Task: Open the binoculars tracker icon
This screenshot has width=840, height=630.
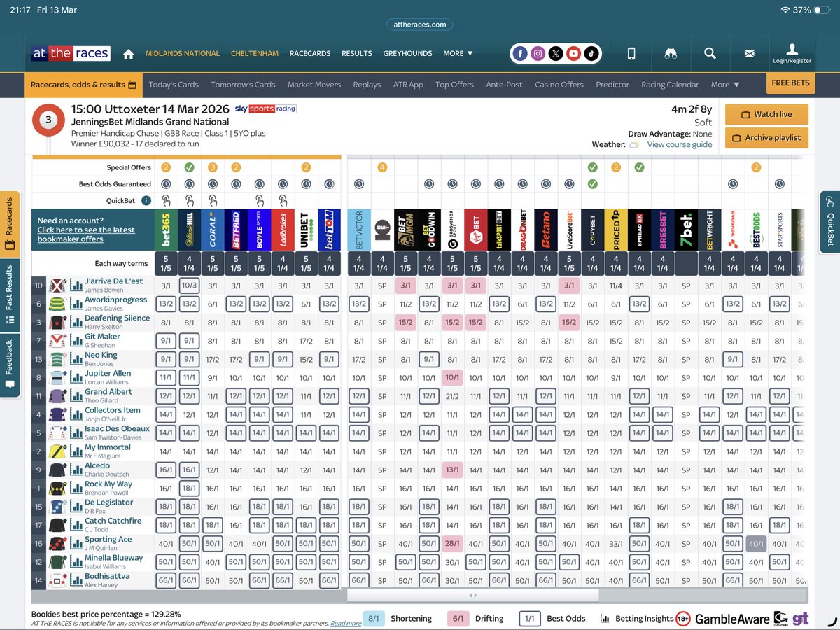Action: point(670,54)
